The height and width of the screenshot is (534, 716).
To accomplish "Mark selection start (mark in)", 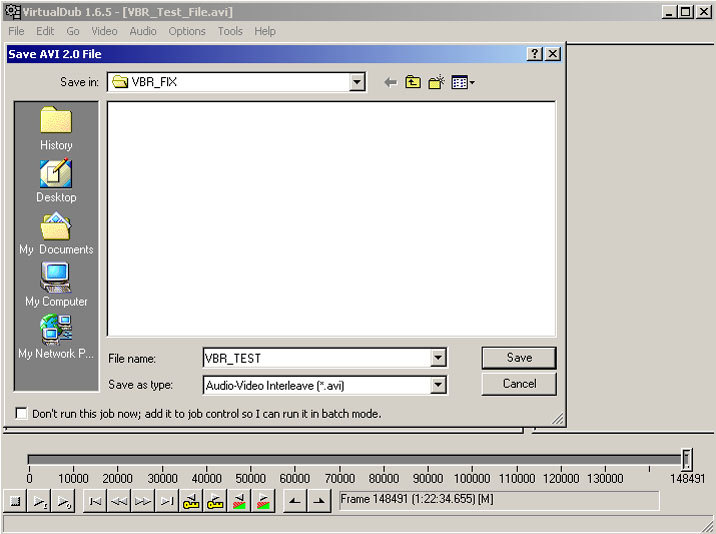I will [x=295, y=502].
